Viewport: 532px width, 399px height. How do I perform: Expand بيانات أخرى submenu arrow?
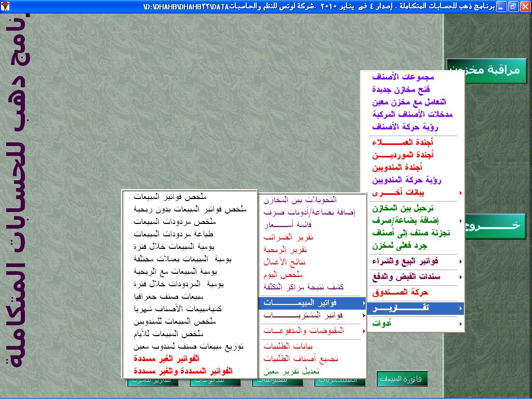coord(410,193)
